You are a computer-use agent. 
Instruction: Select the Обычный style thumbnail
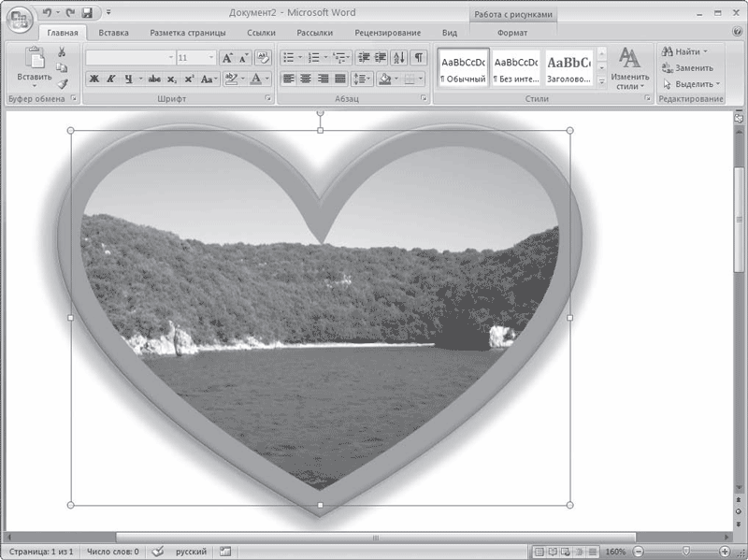click(463, 67)
